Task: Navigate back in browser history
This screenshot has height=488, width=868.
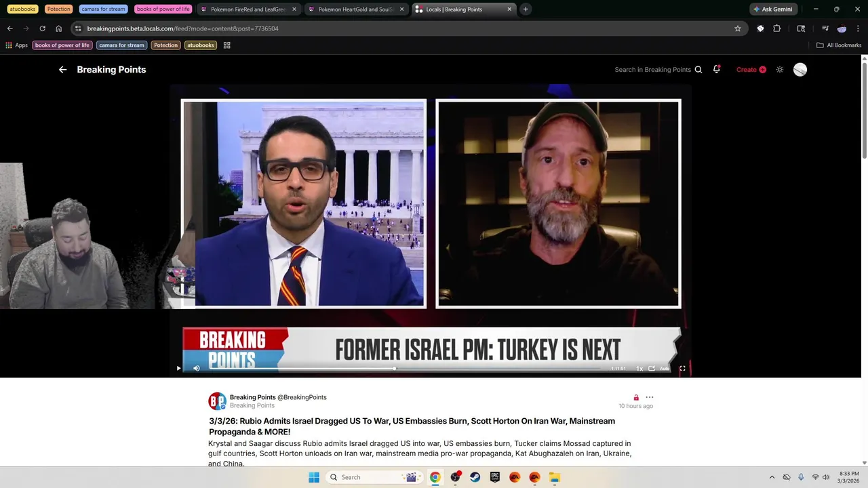Action: click(9, 28)
